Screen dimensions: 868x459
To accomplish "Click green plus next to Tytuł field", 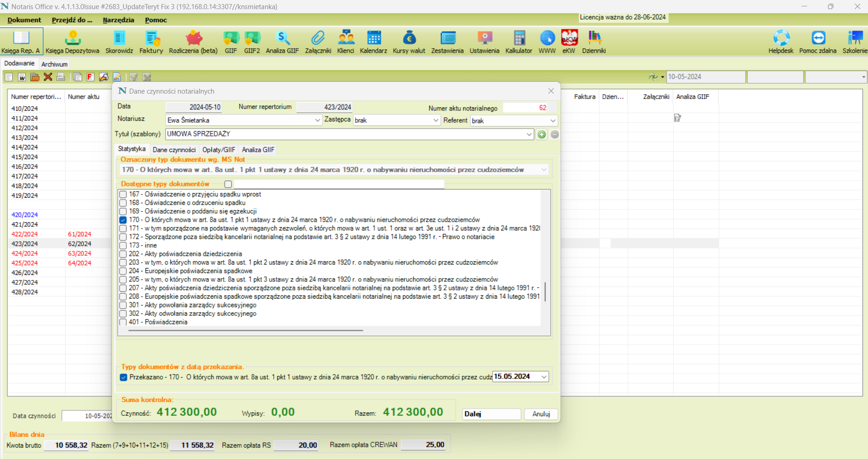I will pyautogui.click(x=542, y=135).
